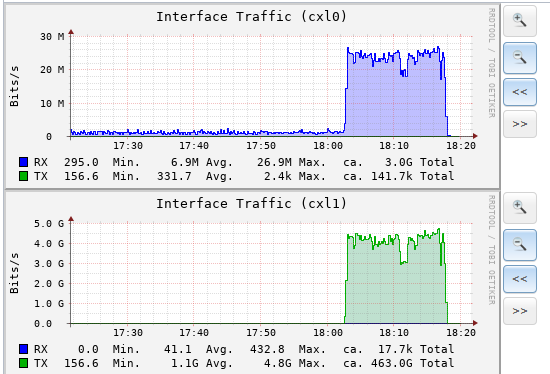Click the 30 M axis label on cxl0 graph

coord(52,36)
